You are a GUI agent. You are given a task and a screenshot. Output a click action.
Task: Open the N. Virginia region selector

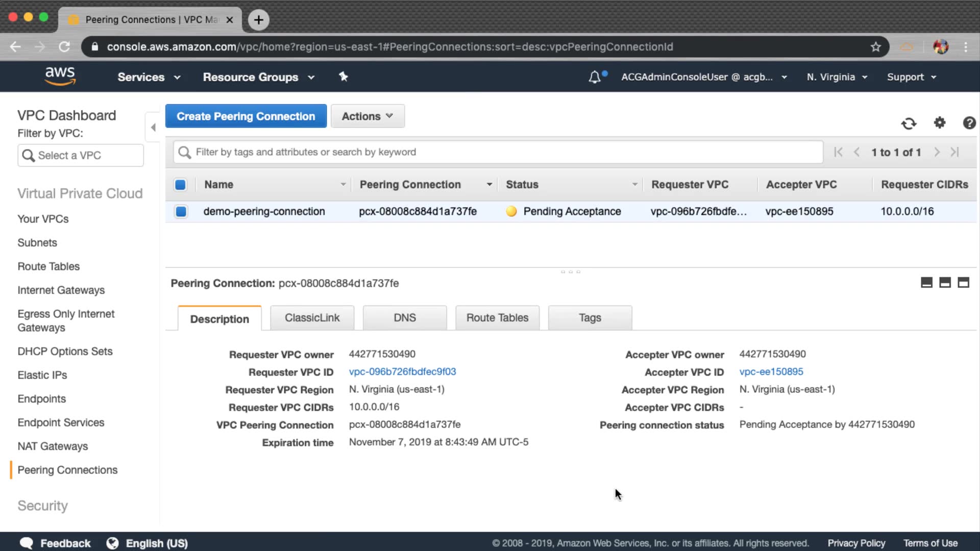(837, 77)
